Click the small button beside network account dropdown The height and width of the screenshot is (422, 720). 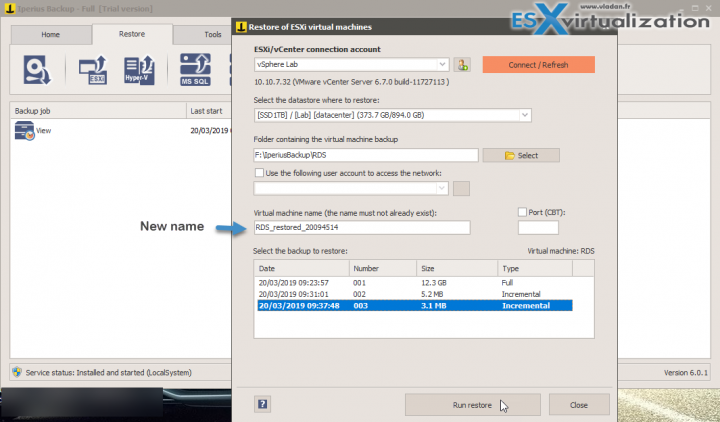461,188
